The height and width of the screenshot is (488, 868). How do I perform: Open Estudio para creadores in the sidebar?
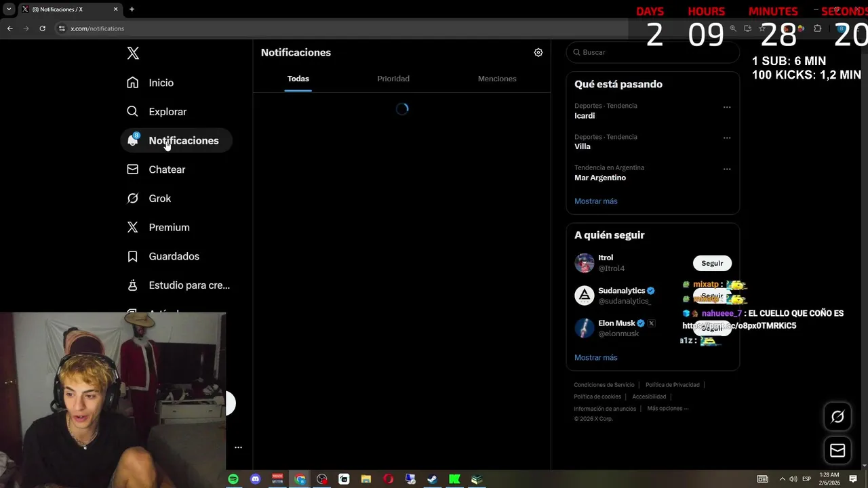pyautogui.click(x=178, y=285)
